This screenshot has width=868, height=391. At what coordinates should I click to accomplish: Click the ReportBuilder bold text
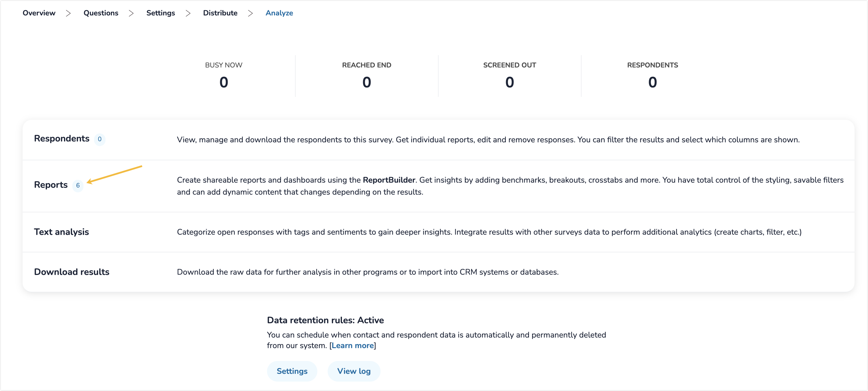(389, 180)
